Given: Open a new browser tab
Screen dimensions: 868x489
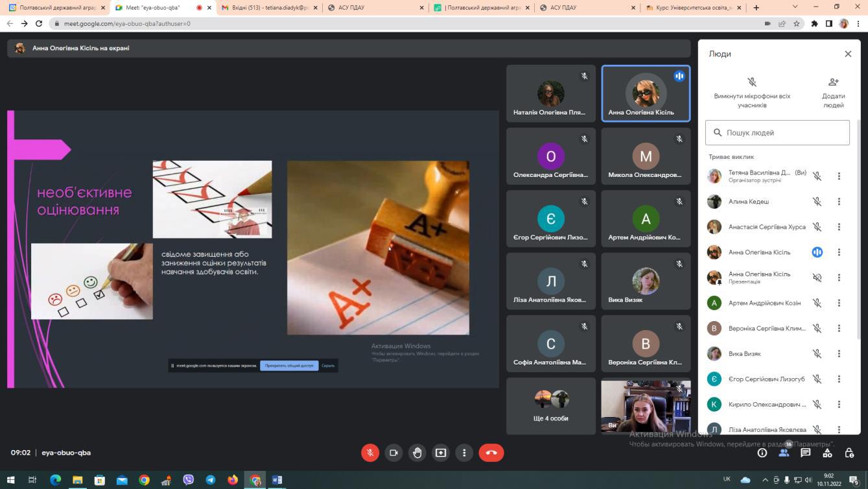Looking at the screenshot, I should [x=756, y=8].
